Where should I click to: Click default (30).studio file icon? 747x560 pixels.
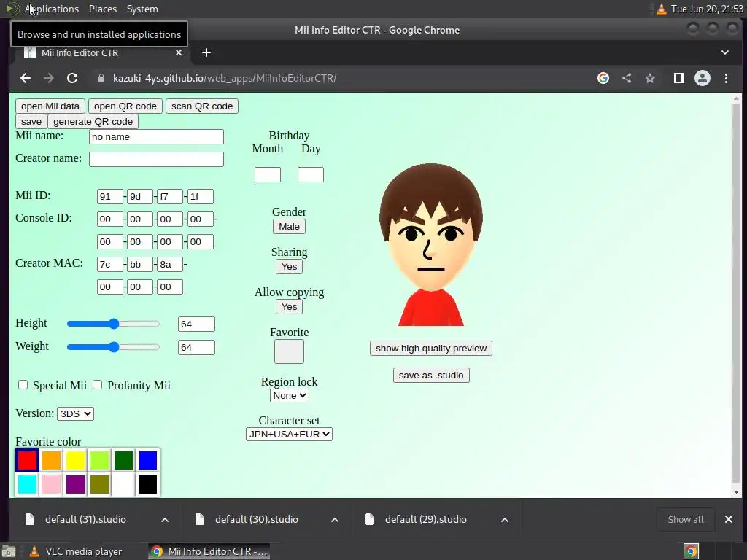[200, 519]
